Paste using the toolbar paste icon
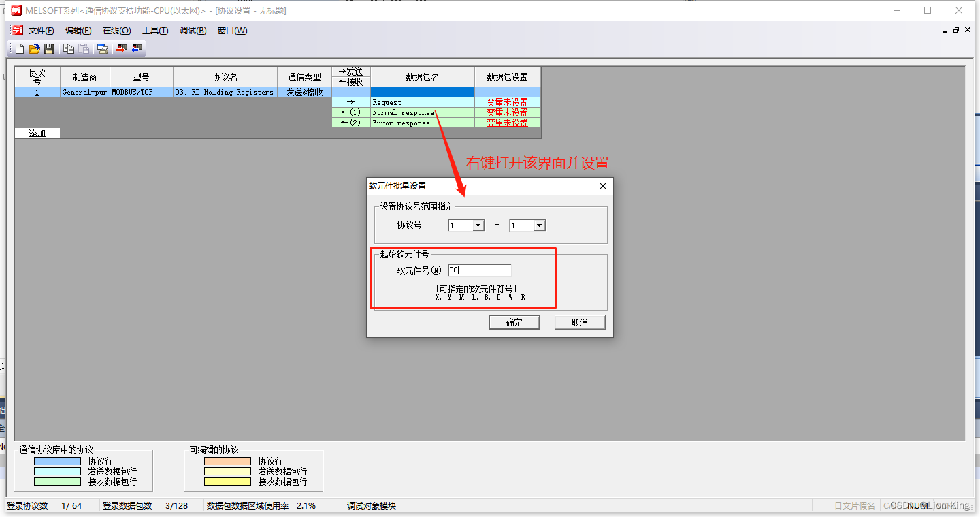The width and height of the screenshot is (980, 517). point(83,48)
